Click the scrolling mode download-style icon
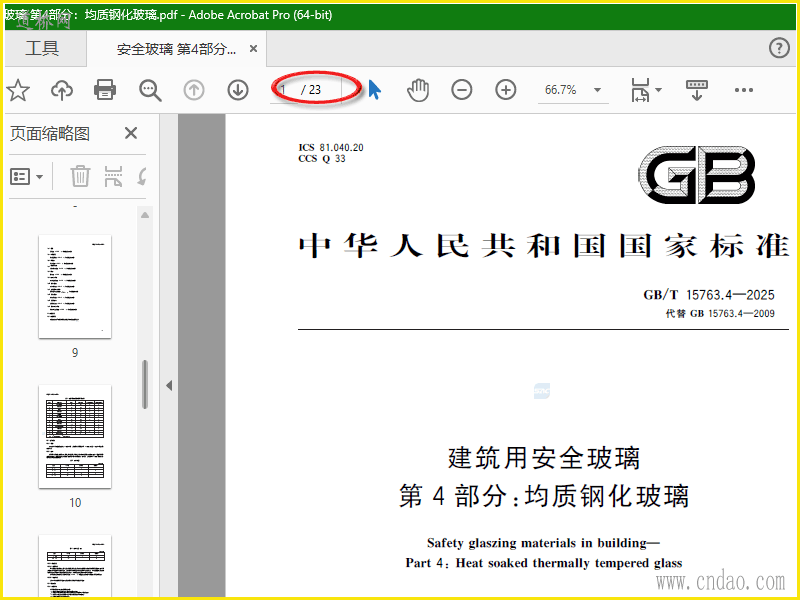 click(x=696, y=90)
